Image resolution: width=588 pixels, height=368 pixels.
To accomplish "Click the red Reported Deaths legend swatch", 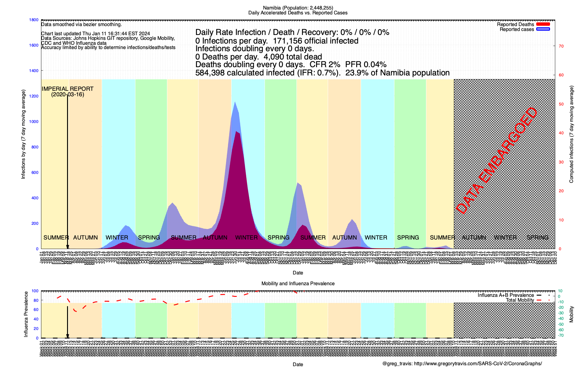I will click(543, 24).
